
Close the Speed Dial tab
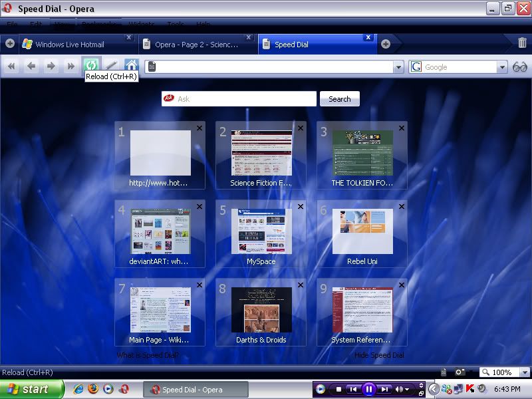368,37
